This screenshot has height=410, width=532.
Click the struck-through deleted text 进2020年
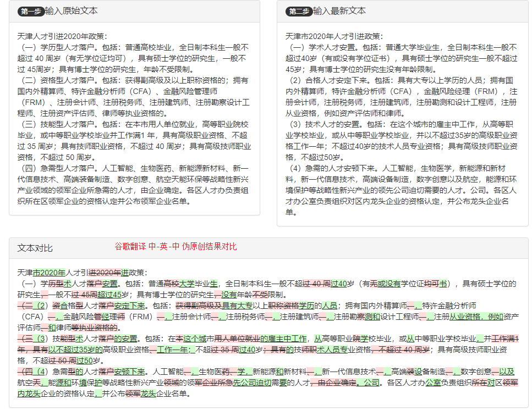(105, 273)
